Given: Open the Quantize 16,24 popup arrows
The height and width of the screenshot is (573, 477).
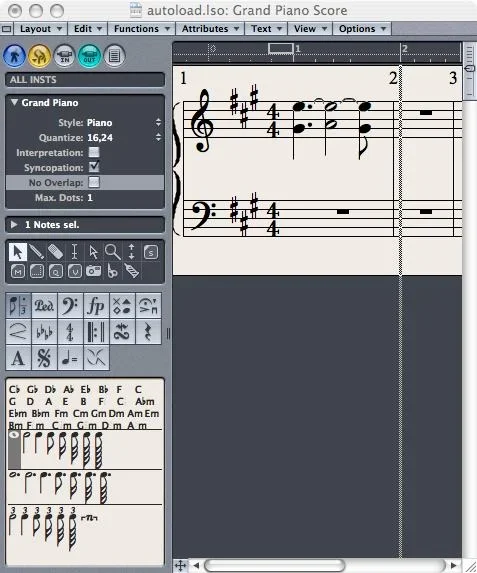Looking at the screenshot, I should coord(158,137).
